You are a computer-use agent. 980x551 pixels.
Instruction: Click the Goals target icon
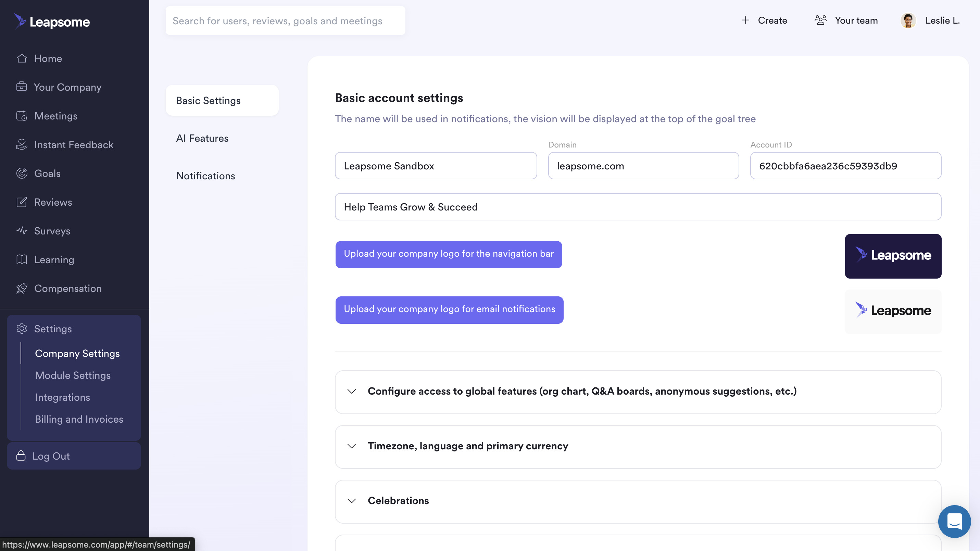tap(22, 173)
